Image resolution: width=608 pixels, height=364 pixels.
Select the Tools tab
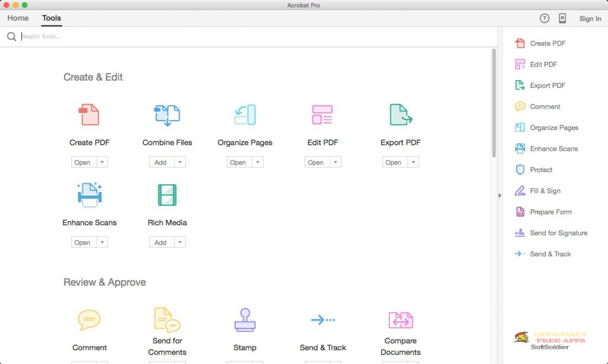click(51, 18)
